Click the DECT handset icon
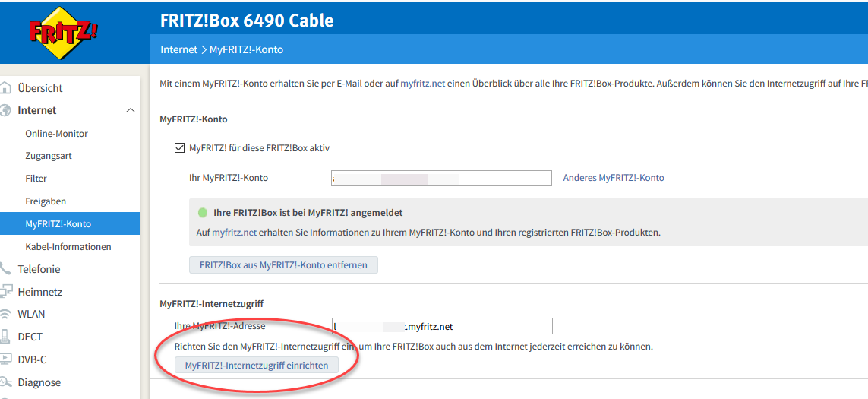Viewport: 868px width, 399px height. pyautogui.click(x=6, y=337)
